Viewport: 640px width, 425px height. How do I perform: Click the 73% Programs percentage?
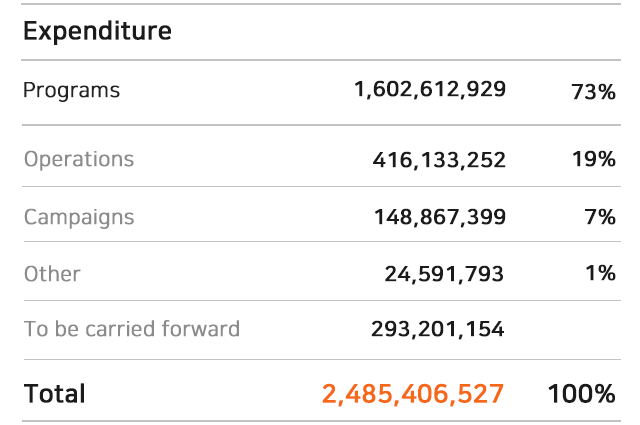click(593, 92)
